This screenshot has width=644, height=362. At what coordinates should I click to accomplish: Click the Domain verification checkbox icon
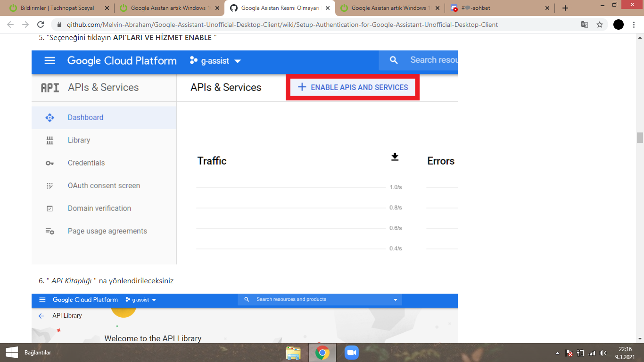[x=50, y=208]
